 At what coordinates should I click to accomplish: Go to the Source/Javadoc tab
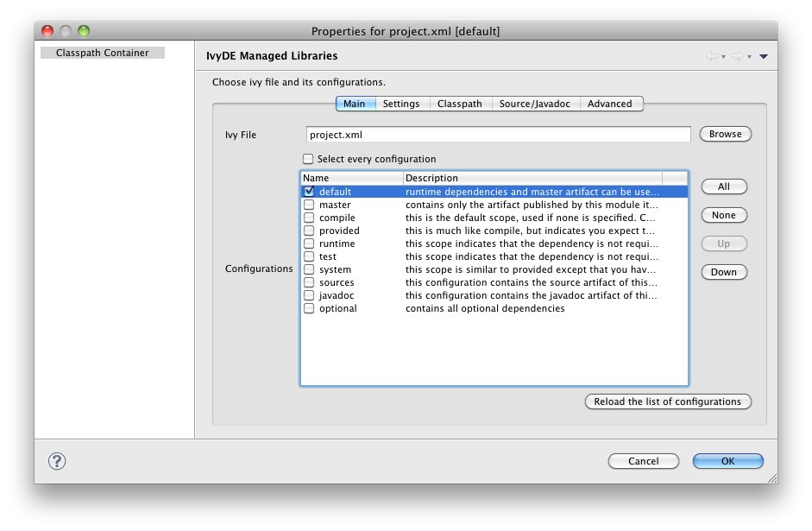(526, 104)
